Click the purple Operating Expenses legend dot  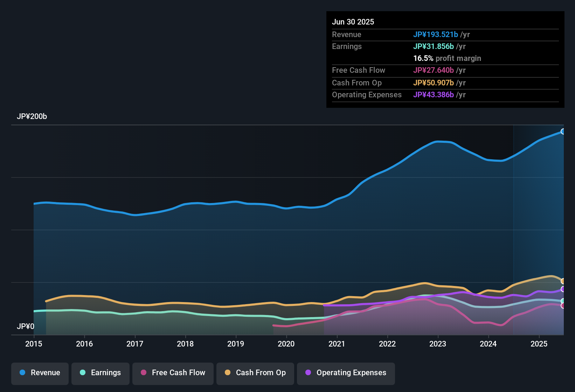[x=308, y=373]
